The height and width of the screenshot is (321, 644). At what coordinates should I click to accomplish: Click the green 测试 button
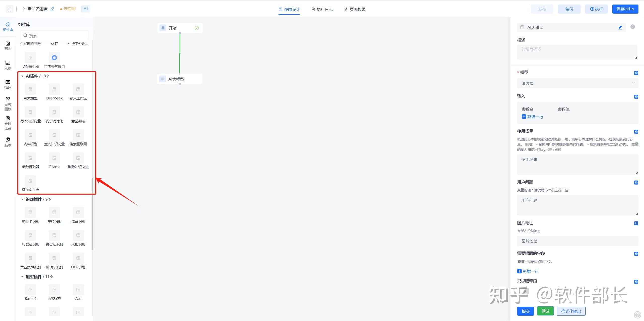pos(545,311)
